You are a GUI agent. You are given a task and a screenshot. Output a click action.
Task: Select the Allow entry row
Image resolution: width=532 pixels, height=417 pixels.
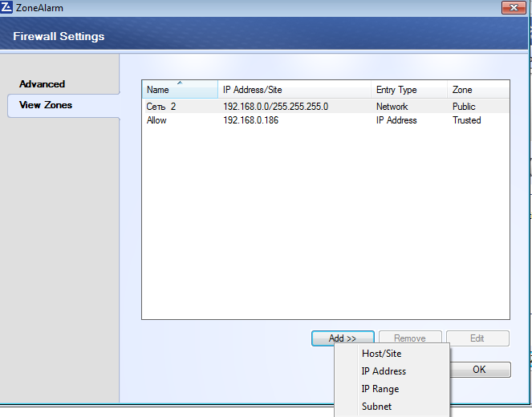coord(326,120)
